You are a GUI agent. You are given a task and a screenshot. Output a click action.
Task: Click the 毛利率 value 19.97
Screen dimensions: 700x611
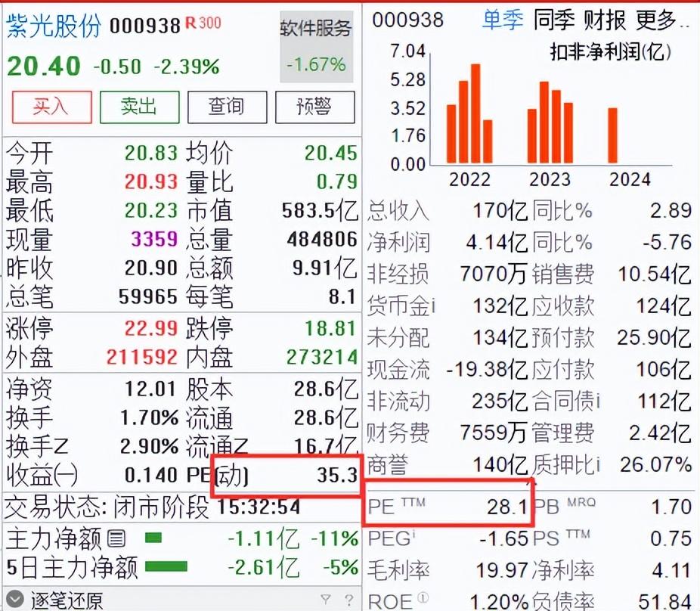tap(502, 570)
